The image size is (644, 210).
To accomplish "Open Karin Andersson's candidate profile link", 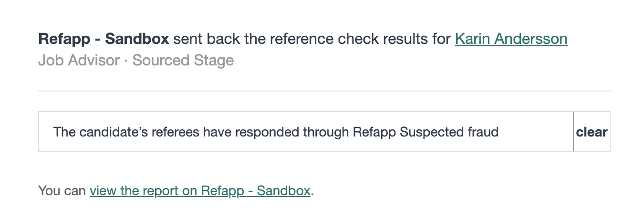I will click(511, 39).
